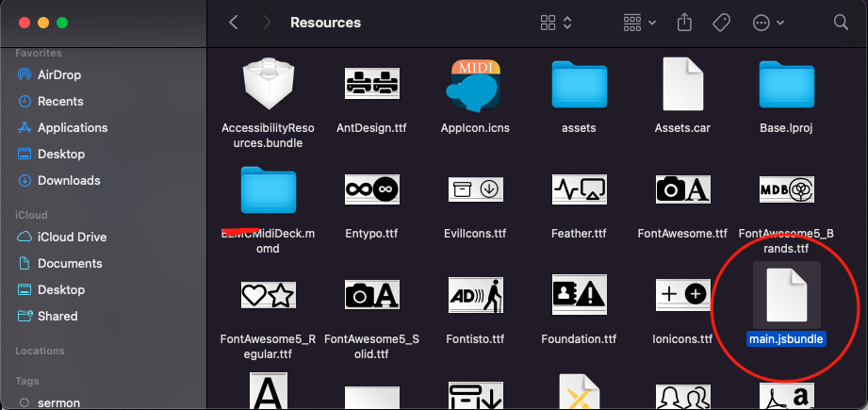
Task: Open Finder search magnifier
Action: [x=841, y=23]
